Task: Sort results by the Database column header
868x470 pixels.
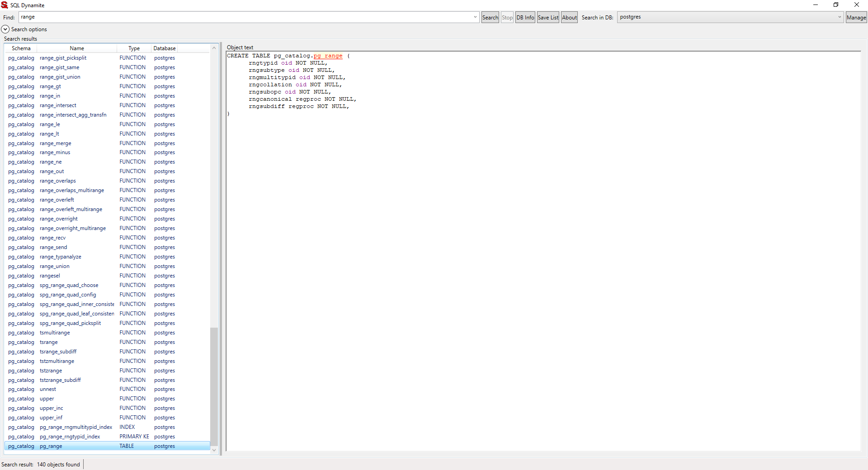Action: point(164,48)
